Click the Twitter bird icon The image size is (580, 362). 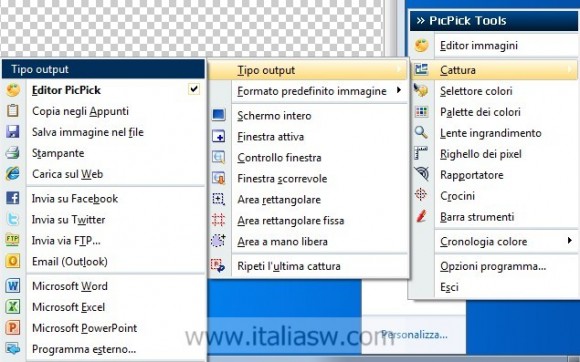coord(13,219)
